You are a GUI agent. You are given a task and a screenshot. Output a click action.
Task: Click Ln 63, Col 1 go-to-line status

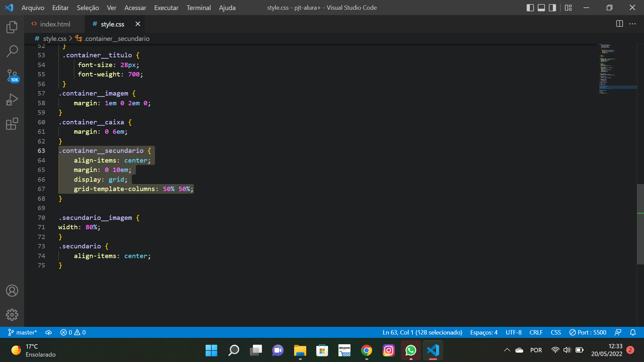pyautogui.click(x=422, y=332)
